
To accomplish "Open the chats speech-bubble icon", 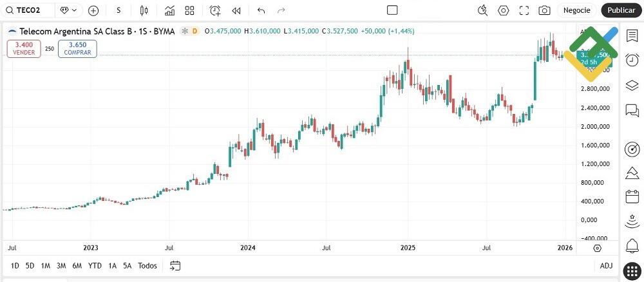I will [x=632, y=110].
